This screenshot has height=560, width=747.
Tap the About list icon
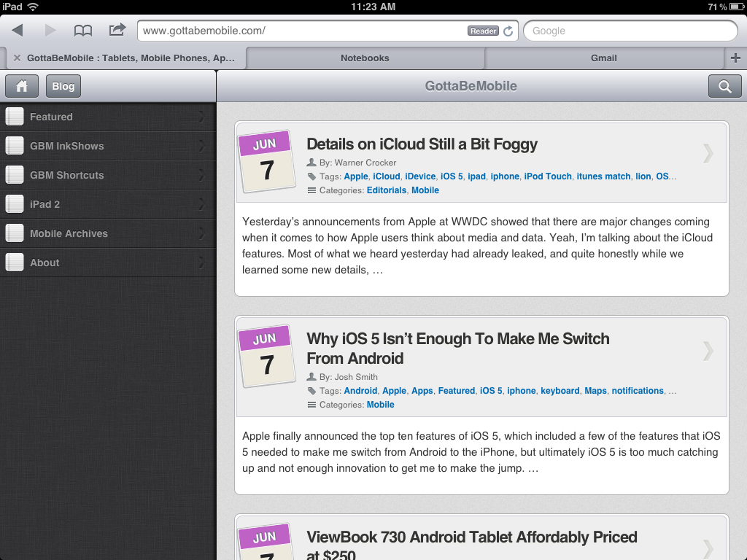coord(15,262)
